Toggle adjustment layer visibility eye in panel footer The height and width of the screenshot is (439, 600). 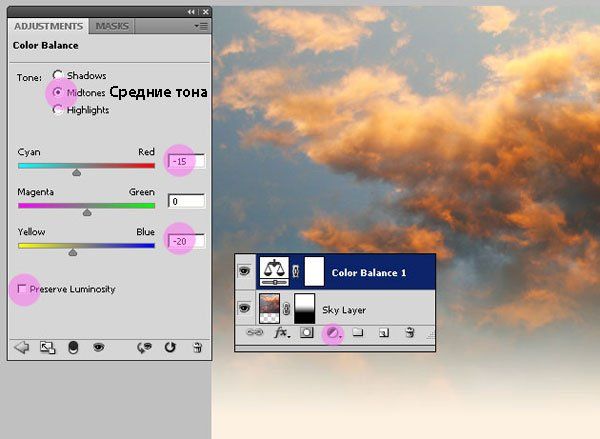point(99,347)
